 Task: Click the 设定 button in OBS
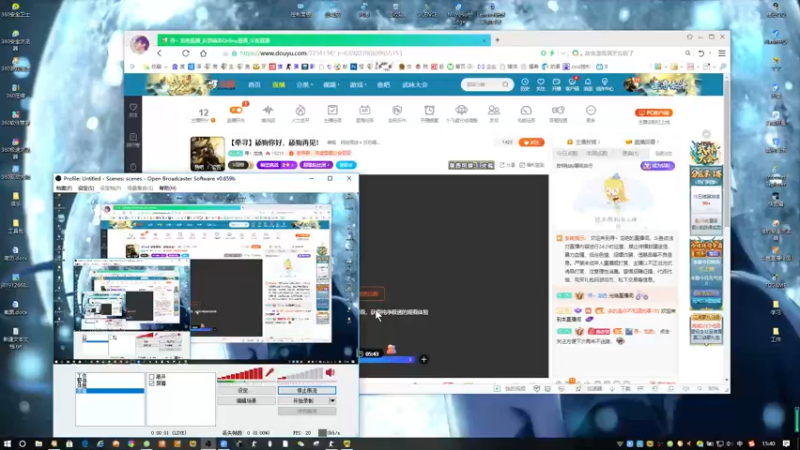tap(246, 390)
